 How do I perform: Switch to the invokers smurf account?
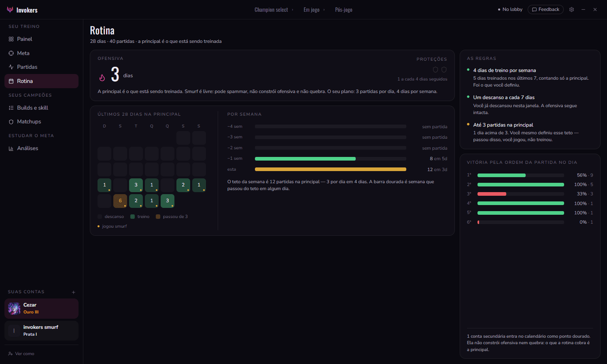pyautogui.click(x=41, y=330)
